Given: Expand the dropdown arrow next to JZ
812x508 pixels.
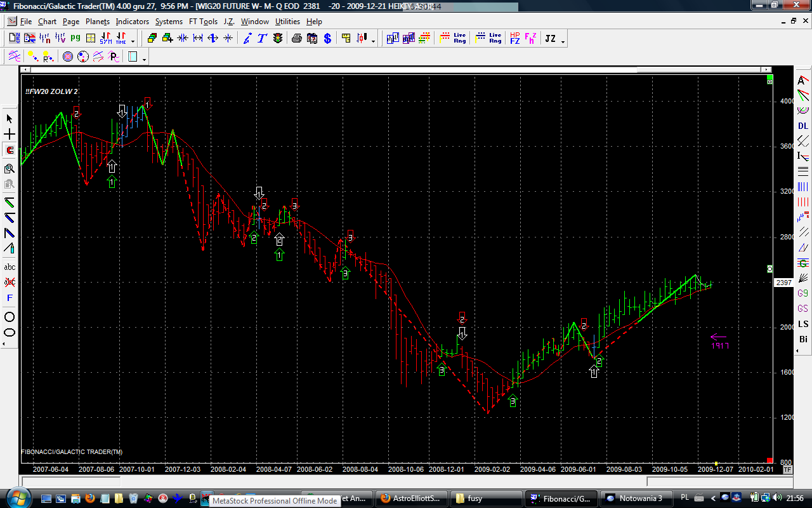Looking at the screenshot, I should click(563, 41).
